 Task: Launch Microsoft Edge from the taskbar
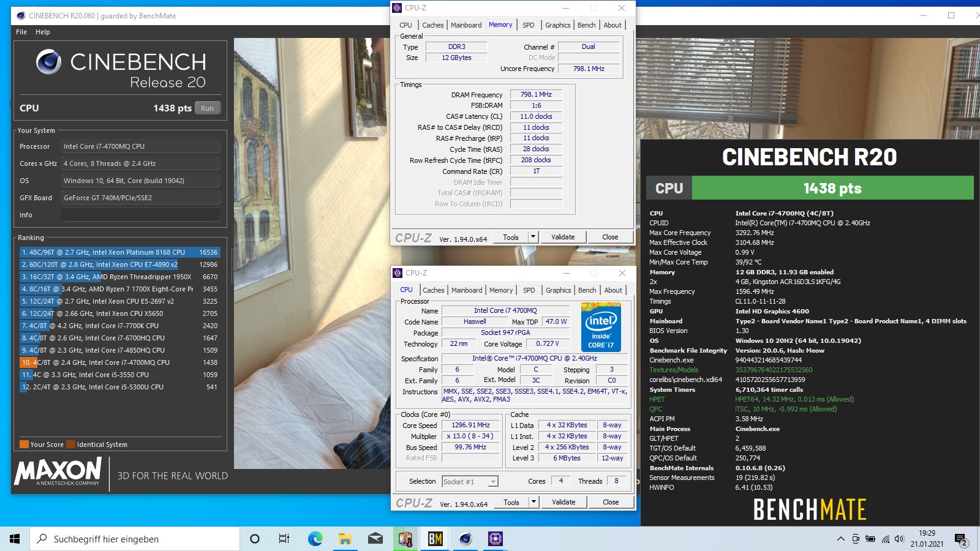(315, 539)
